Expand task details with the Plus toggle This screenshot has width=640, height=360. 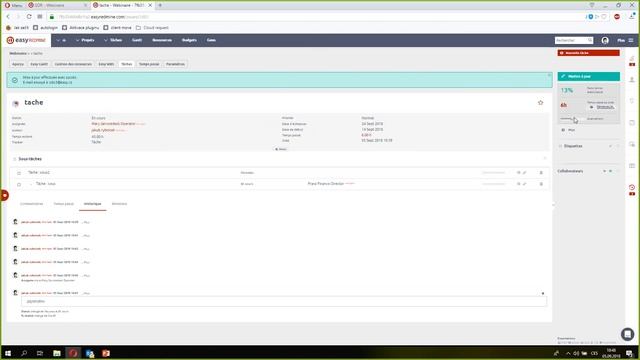[281, 149]
